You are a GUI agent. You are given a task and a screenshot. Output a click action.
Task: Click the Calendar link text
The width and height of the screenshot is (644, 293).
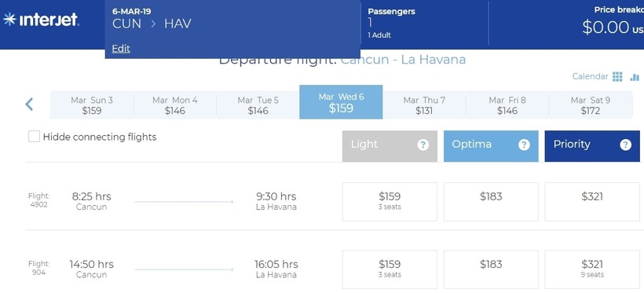click(x=590, y=76)
